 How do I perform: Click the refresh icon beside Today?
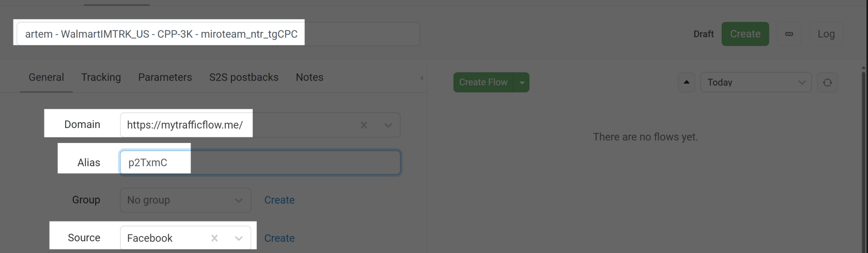(x=827, y=83)
